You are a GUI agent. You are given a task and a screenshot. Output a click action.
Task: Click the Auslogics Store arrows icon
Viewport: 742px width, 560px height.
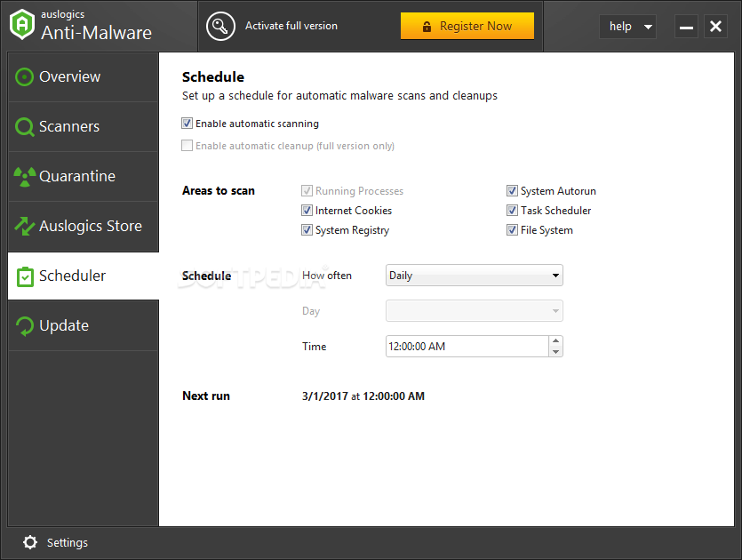click(x=25, y=227)
